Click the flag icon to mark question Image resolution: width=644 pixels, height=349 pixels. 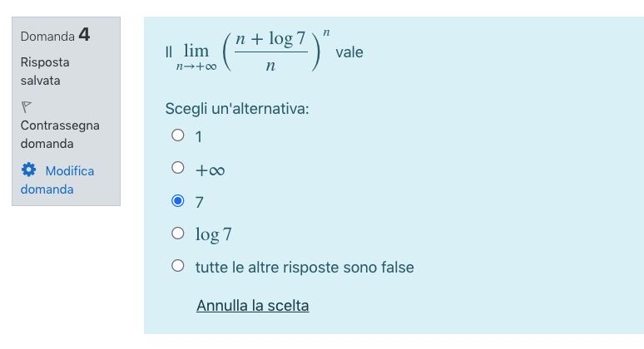pos(27,106)
